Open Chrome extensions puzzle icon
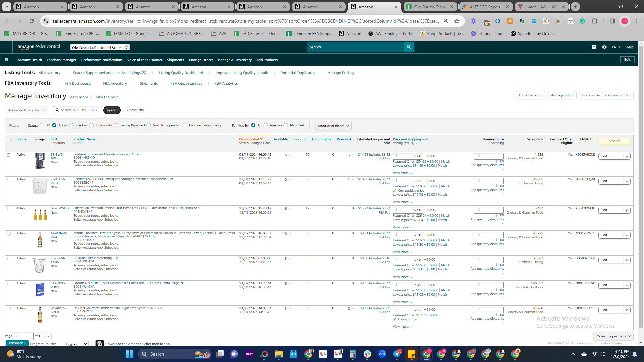644x362 pixels. (x=594, y=21)
